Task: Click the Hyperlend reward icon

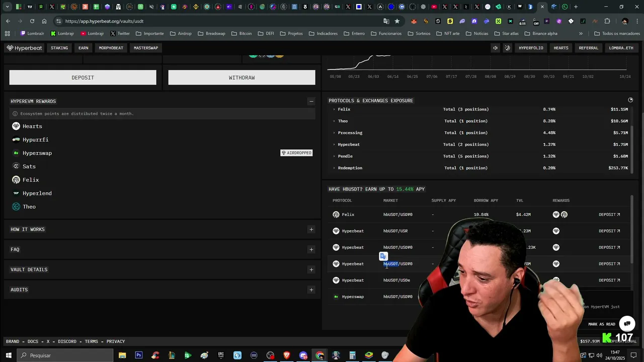Action: (16, 193)
